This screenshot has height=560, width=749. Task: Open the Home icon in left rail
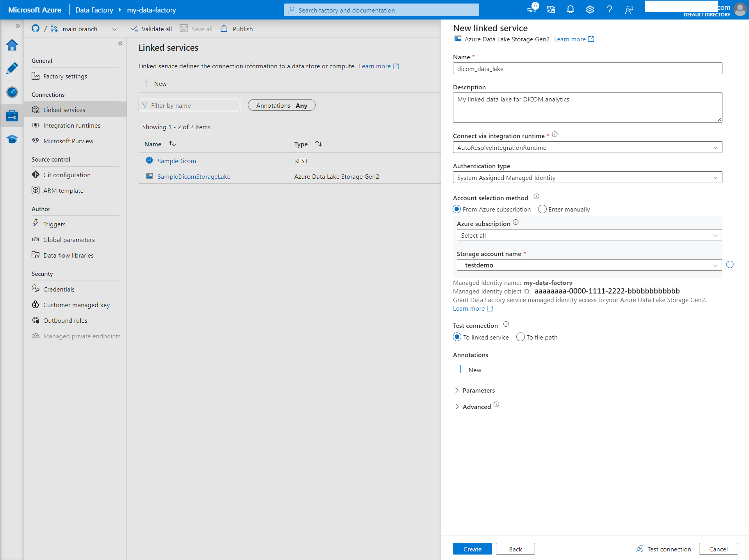pos(12,45)
